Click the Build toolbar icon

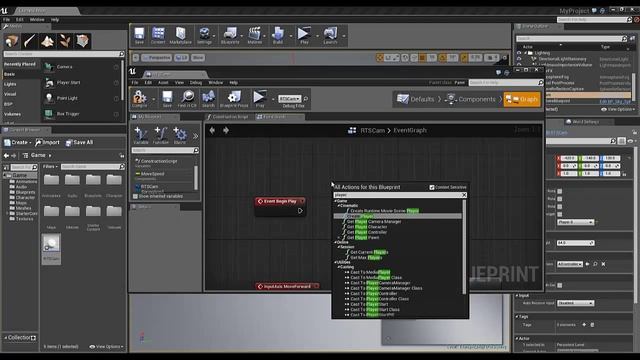(278, 35)
